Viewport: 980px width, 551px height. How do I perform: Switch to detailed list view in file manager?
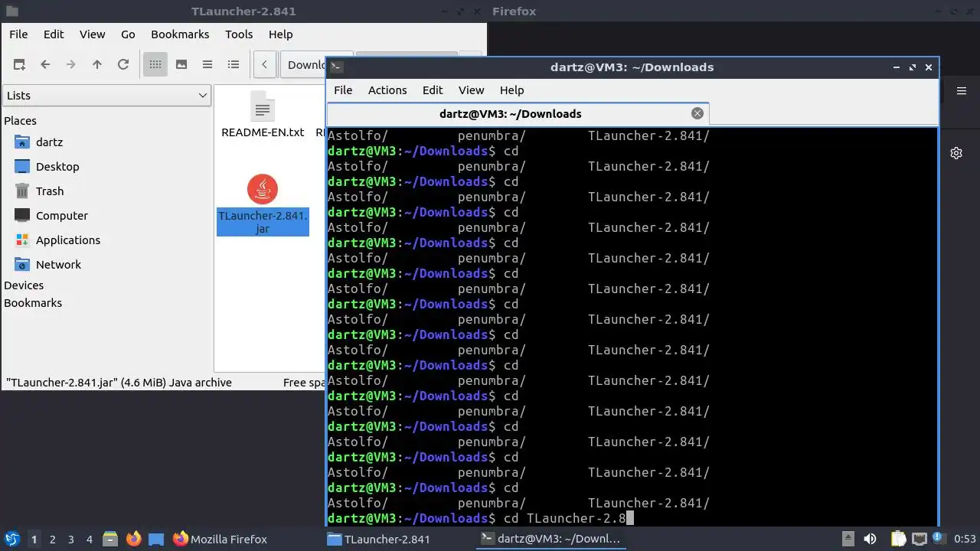pyautogui.click(x=234, y=65)
